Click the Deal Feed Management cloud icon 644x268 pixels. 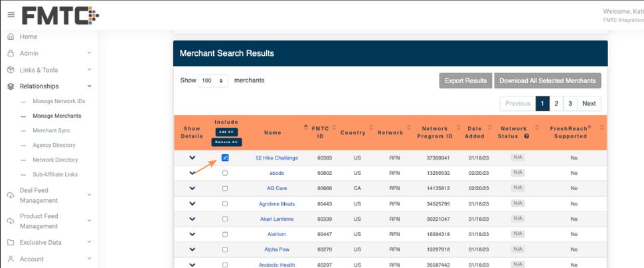click(x=11, y=195)
